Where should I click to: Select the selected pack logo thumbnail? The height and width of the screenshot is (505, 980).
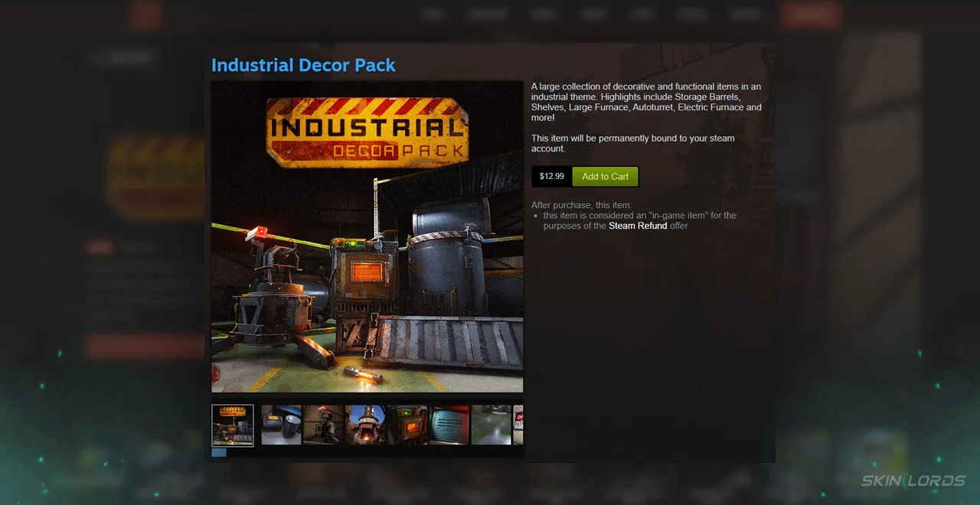point(232,425)
